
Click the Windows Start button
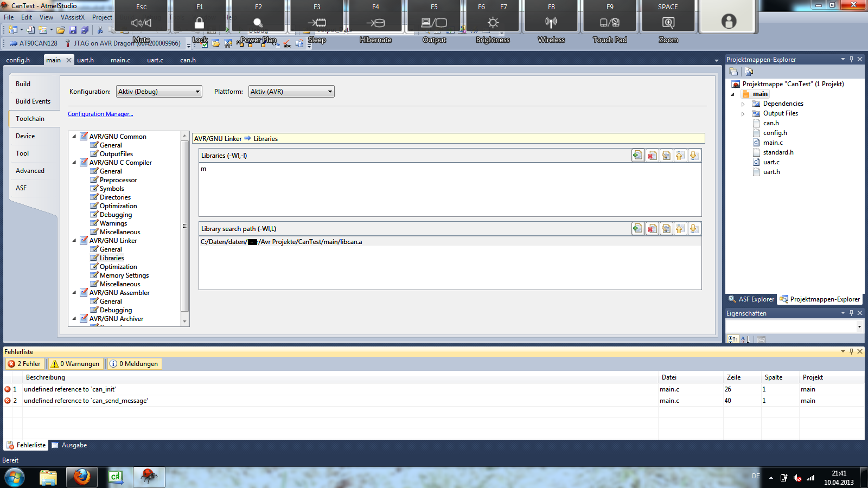tap(15, 478)
